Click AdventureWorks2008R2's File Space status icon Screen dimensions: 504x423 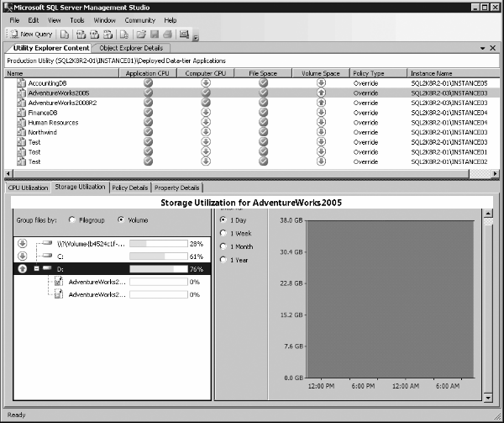coord(263,103)
